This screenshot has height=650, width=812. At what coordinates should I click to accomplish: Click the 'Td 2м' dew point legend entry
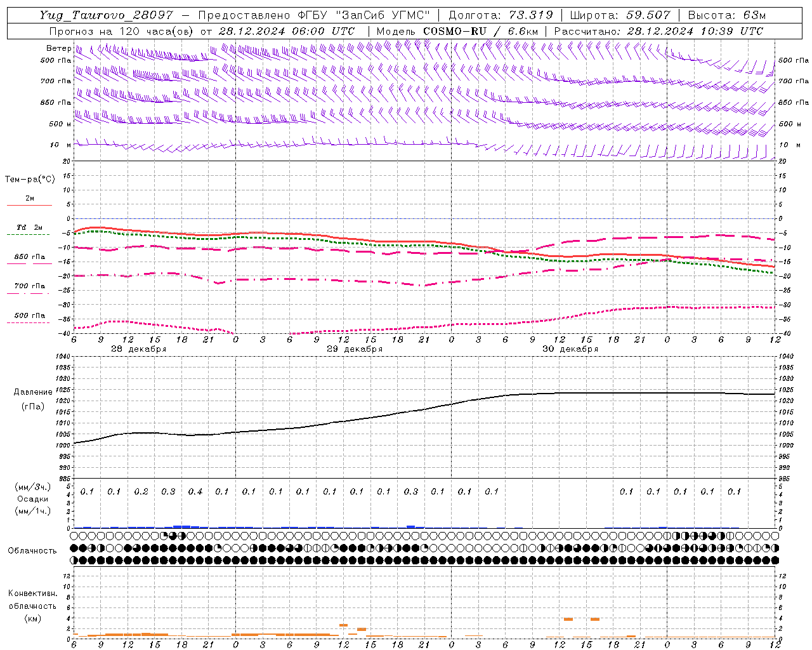tap(29, 227)
